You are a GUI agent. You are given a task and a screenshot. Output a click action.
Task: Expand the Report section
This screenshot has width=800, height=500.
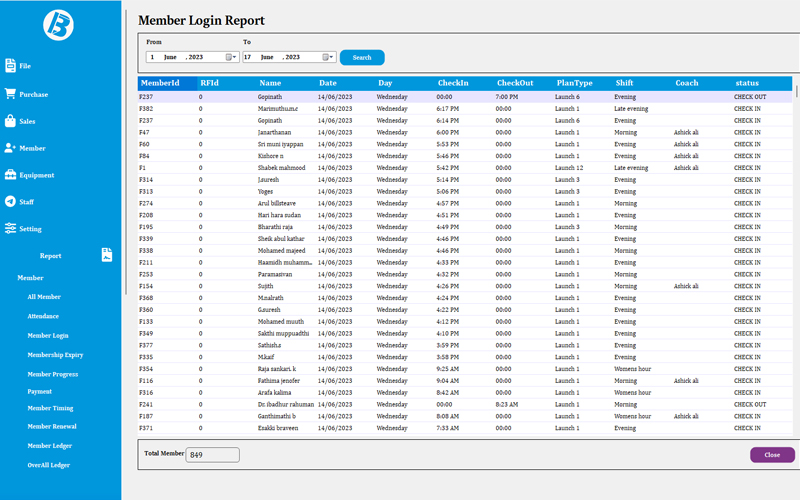click(x=51, y=256)
